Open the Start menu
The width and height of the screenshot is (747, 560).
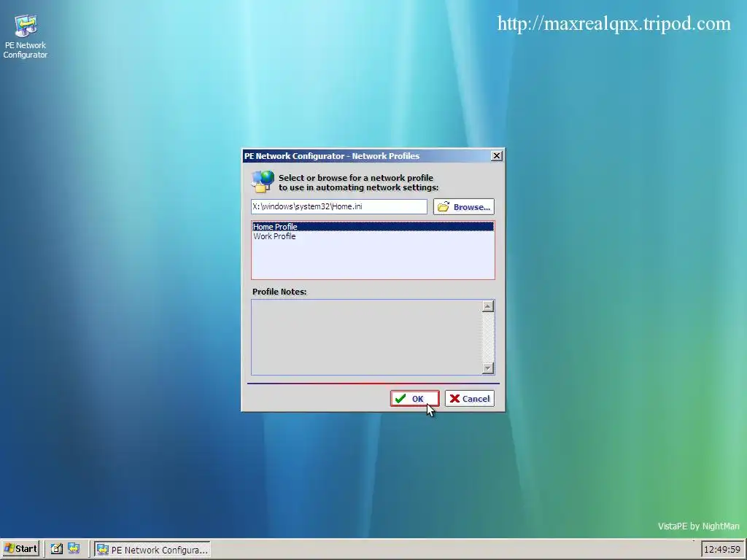(x=20, y=548)
